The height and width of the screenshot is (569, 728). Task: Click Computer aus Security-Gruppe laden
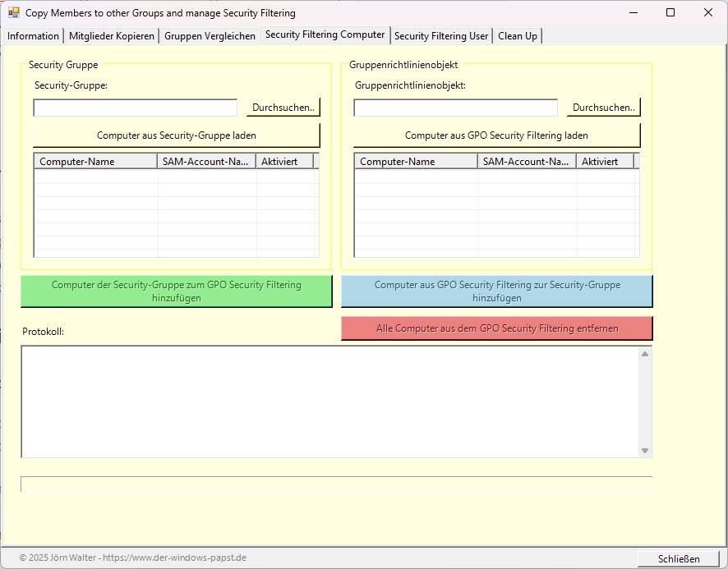(x=177, y=135)
